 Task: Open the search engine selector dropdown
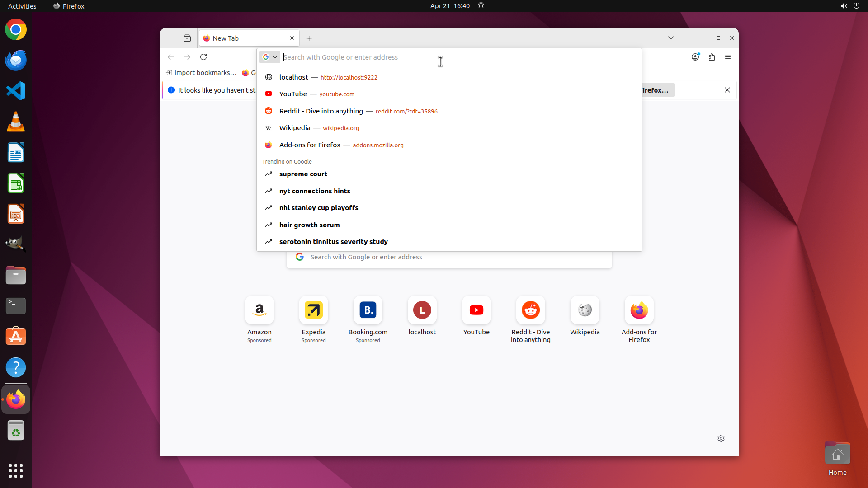coord(270,57)
